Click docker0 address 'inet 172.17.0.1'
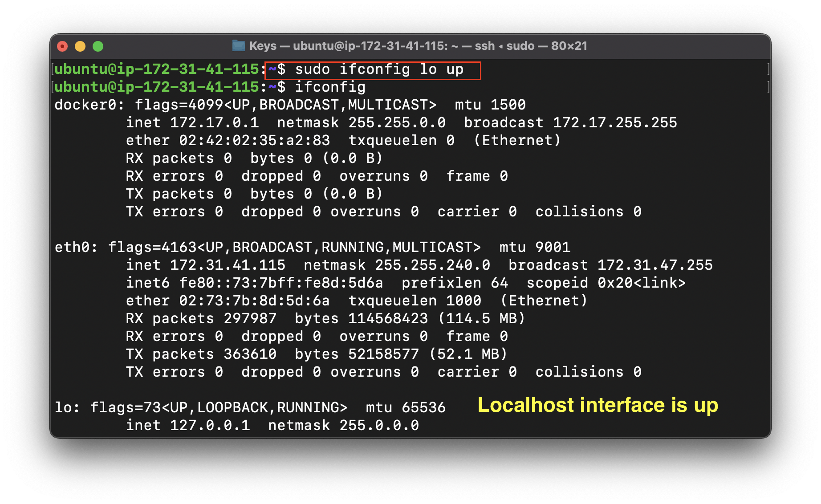Screen dimensions: 821x504 tap(192, 123)
